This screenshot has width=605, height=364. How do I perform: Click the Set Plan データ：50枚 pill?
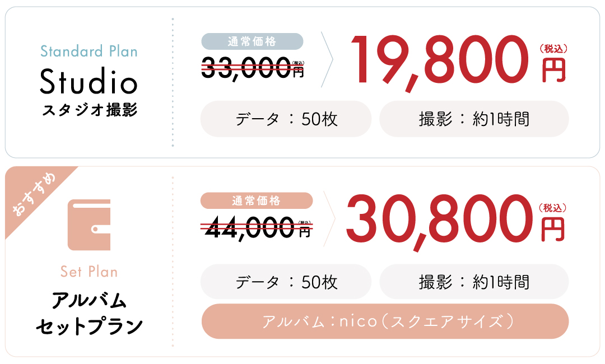pyautogui.click(x=286, y=282)
